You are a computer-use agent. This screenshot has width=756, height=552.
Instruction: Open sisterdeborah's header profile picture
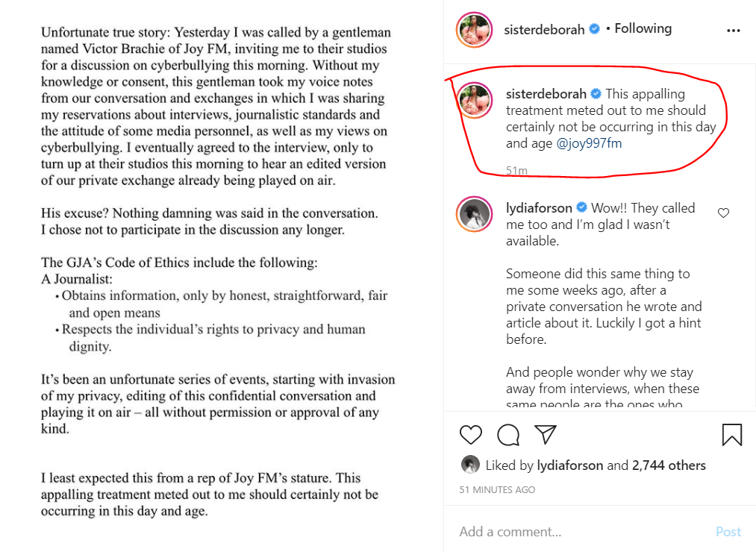point(475,30)
